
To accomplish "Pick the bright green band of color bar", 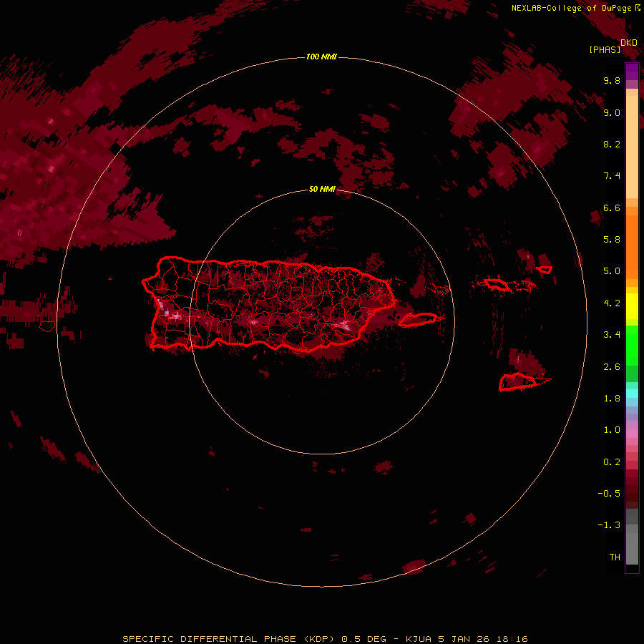I will pos(632,346).
